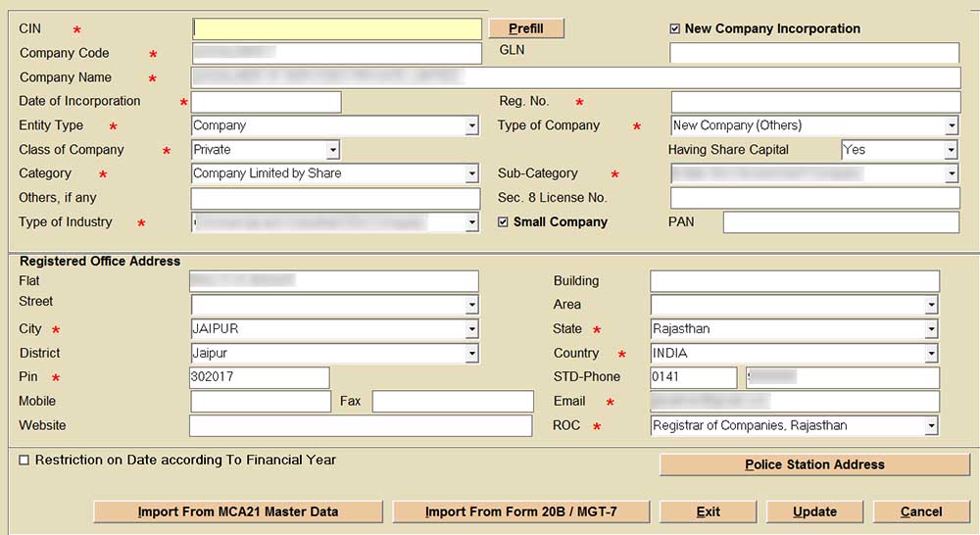Select the State dropdown showing Rajasthan

(x=931, y=329)
